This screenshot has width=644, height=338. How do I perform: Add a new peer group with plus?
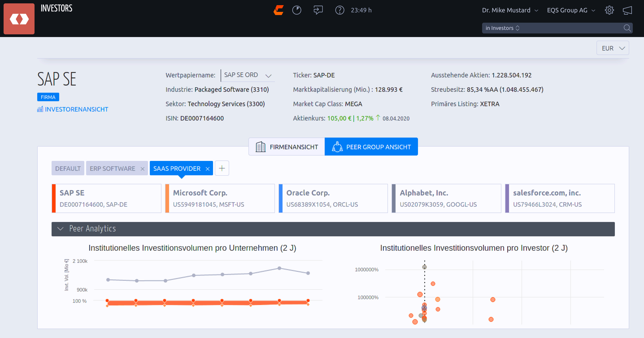point(222,168)
